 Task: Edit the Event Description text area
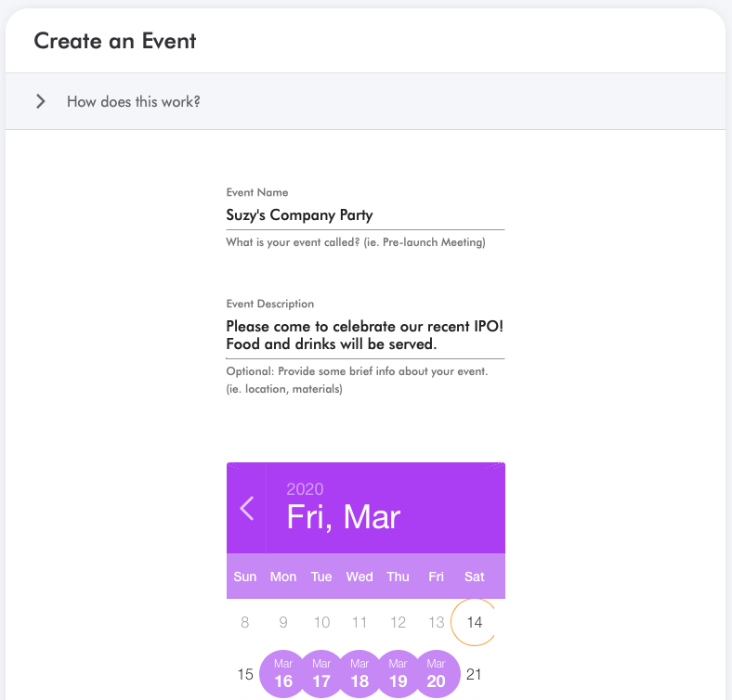365,335
